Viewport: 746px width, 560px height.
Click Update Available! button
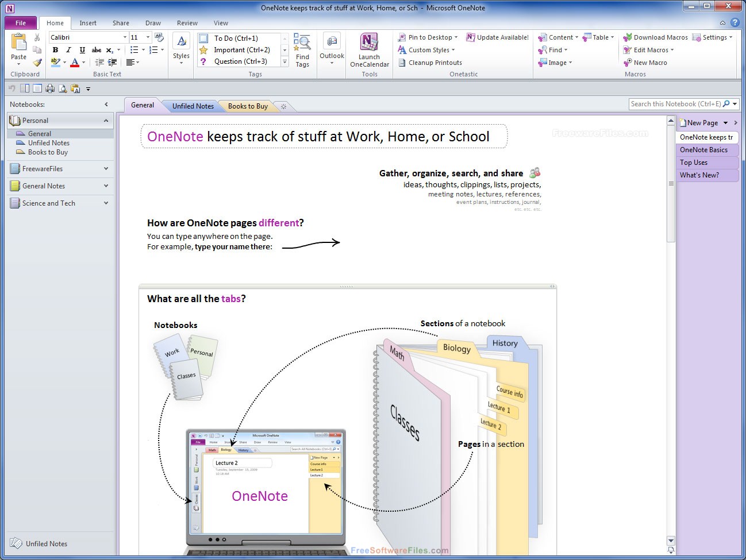point(497,37)
